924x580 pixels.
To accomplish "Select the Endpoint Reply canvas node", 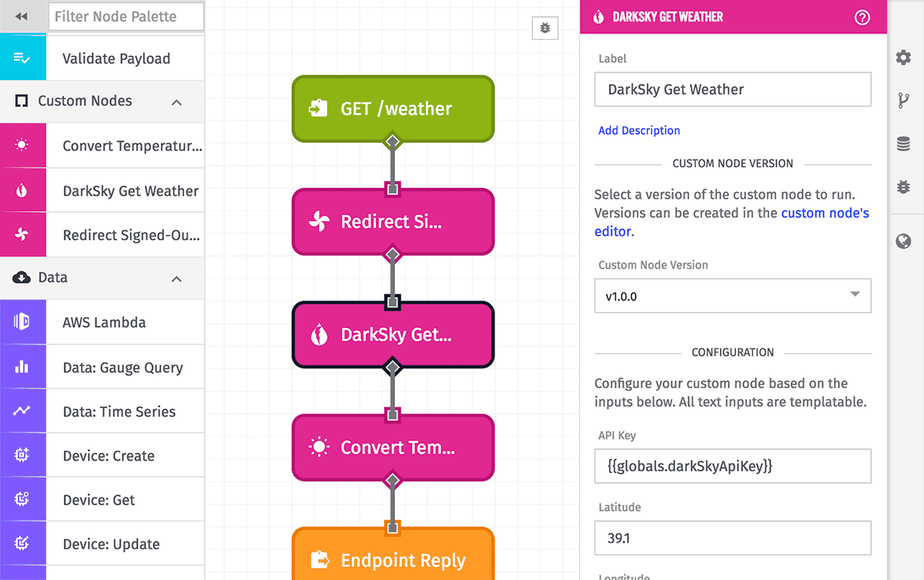I will [x=393, y=556].
